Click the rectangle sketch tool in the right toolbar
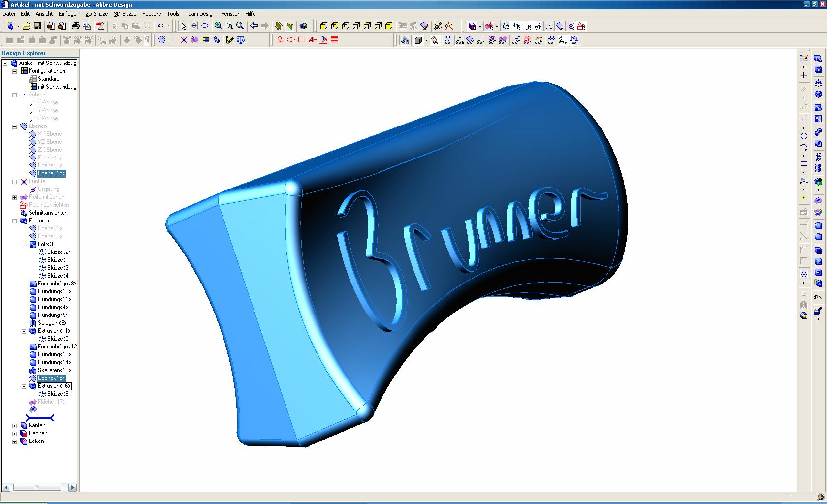The width and height of the screenshot is (827, 504). click(x=804, y=164)
